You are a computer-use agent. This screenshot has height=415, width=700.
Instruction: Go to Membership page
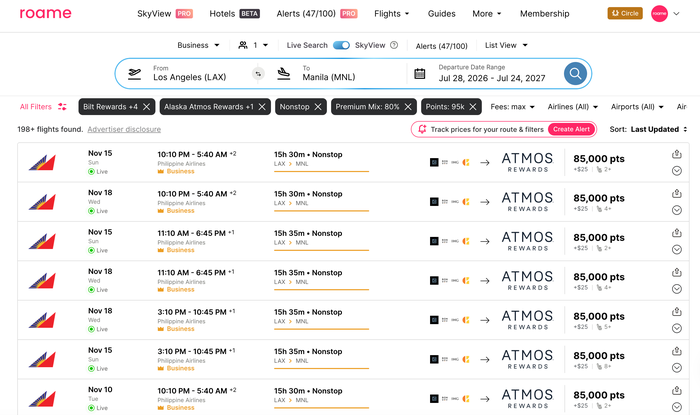coord(545,13)
